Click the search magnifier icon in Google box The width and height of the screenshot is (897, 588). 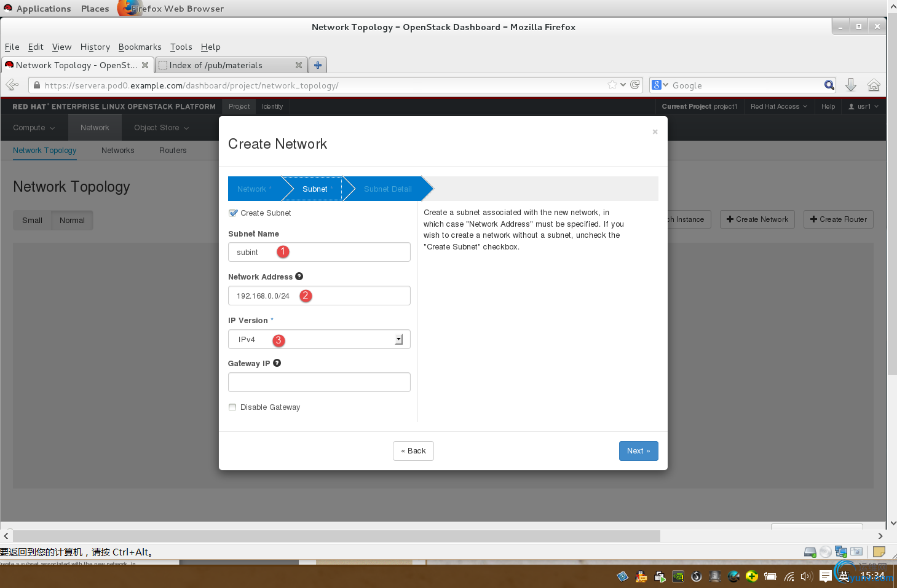[829, 85]
